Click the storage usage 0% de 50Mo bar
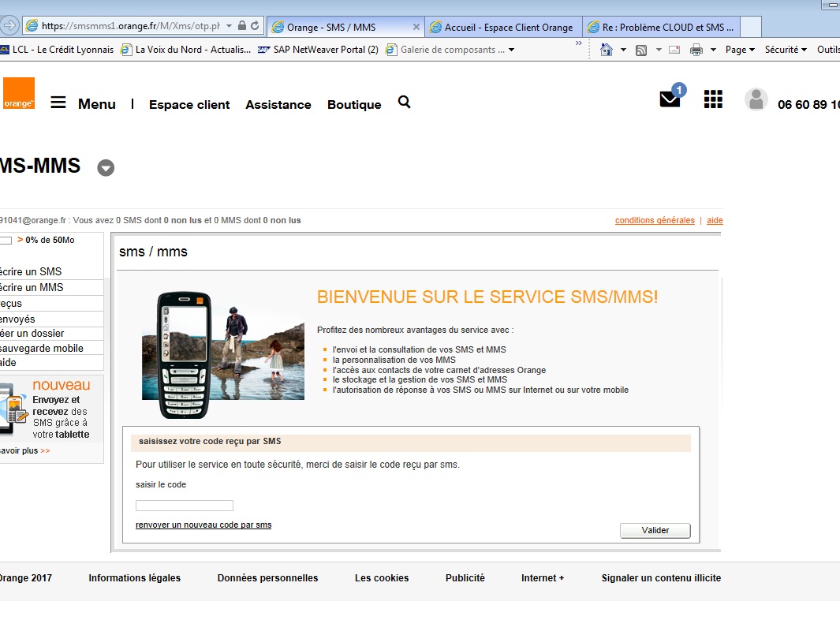This screenshot has width=840, height=620. click(x=6, y=240)
